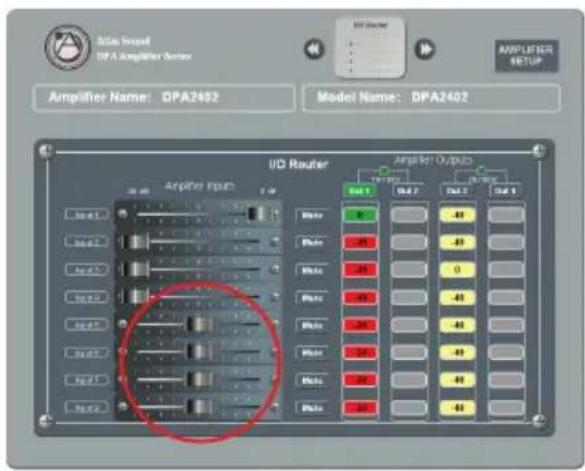This screenshot has height=471, width=585.
Task: Mute Input 7
Action: pyautogui.click(x=312, y=381)
